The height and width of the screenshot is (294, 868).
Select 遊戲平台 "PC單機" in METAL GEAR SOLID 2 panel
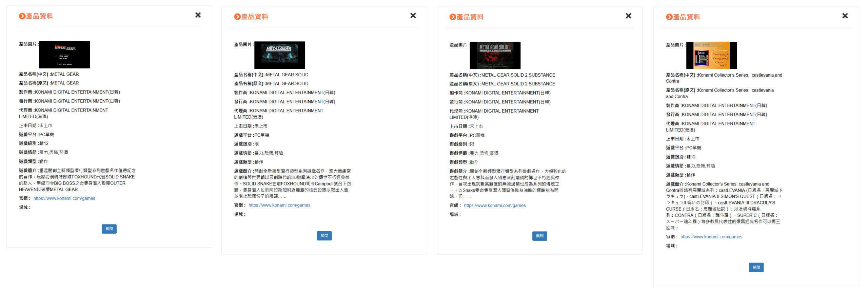477,136
